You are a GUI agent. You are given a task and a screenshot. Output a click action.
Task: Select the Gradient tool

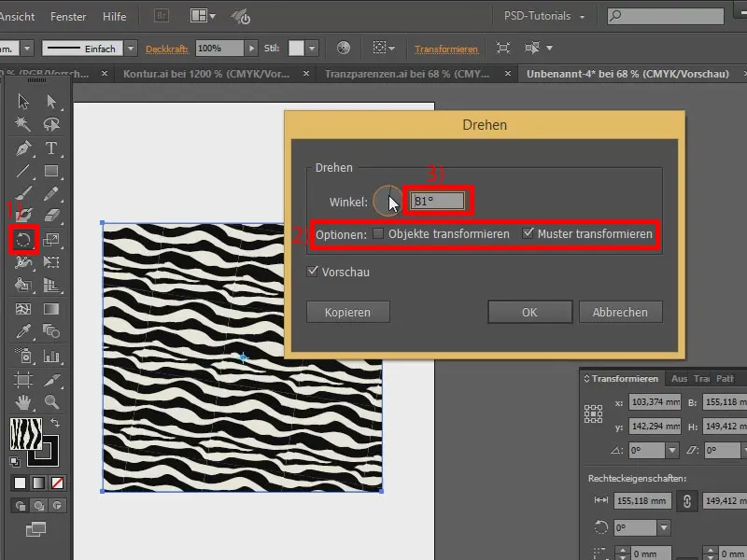[51, 309]
